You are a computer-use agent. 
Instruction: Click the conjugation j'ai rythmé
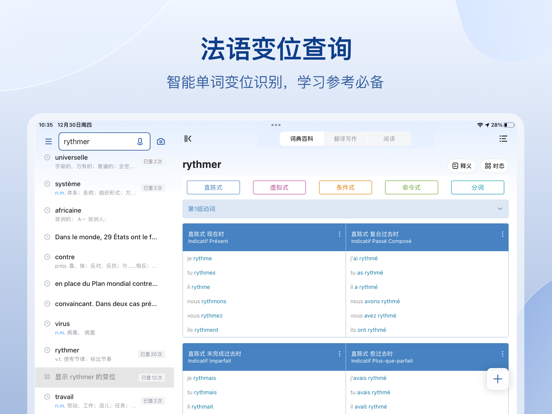click(x=364, y=258)
